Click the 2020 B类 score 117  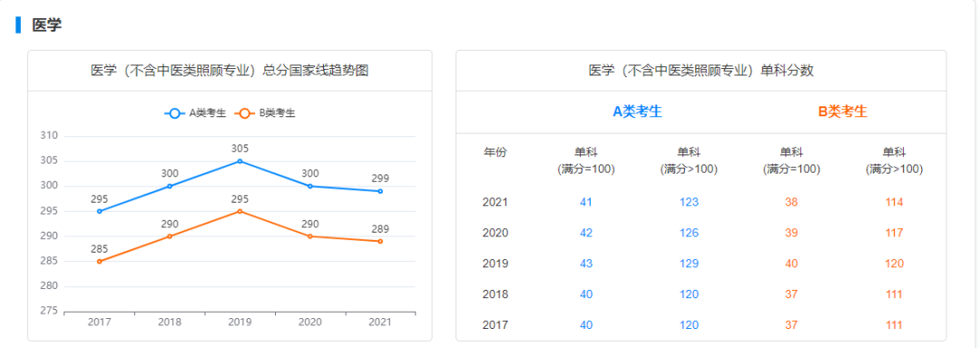[894, 233]
